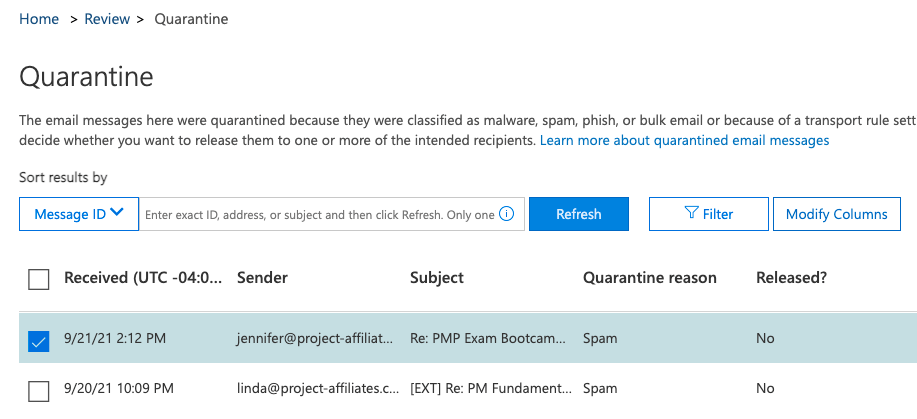Click the info icon in search box

tap(507, 214)
